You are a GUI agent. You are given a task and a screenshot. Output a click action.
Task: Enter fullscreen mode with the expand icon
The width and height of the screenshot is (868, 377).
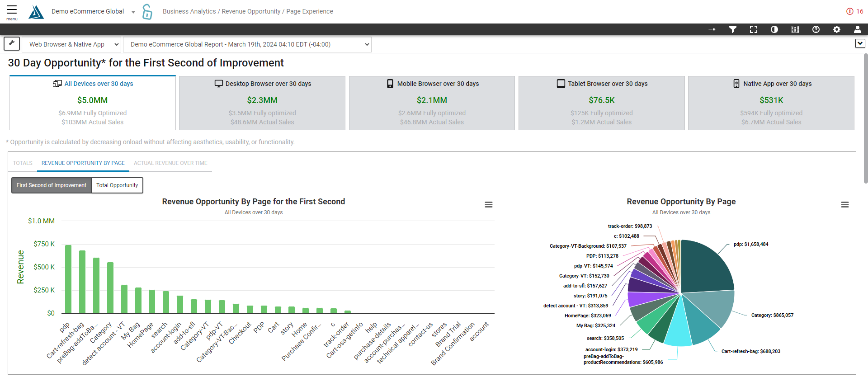(754, 29)
